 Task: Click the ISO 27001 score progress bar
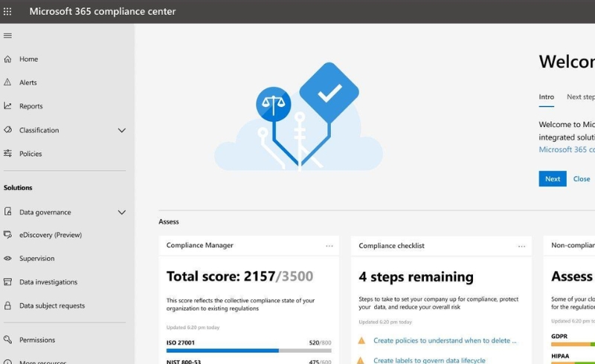click(x=249, y=351)
